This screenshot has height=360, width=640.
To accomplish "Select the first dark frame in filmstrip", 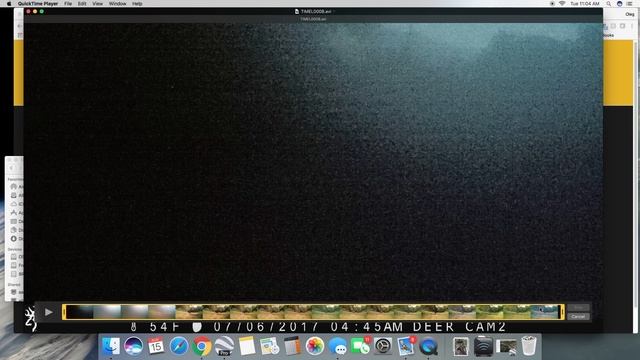I will [80, 312].
